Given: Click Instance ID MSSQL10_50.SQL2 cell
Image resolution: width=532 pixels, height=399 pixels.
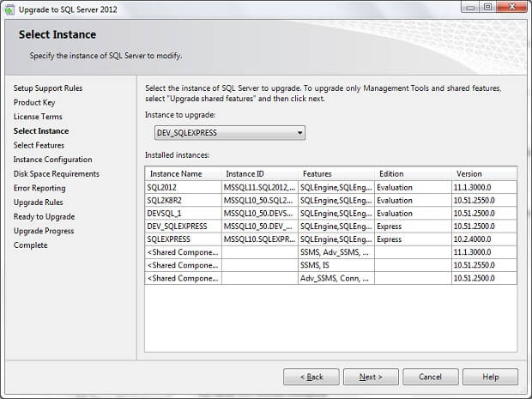Looking at the screenshot, I should click(x=260, y=201).
